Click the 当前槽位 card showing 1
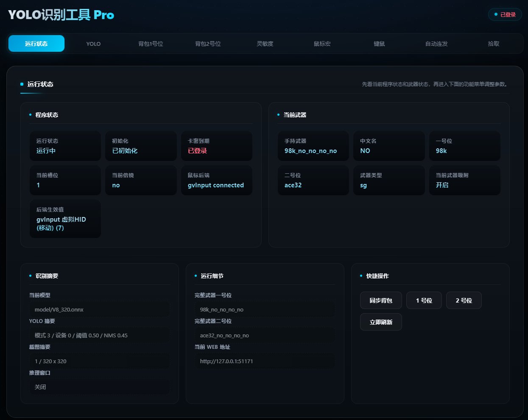528x420 pixels. tap(65, 180)
